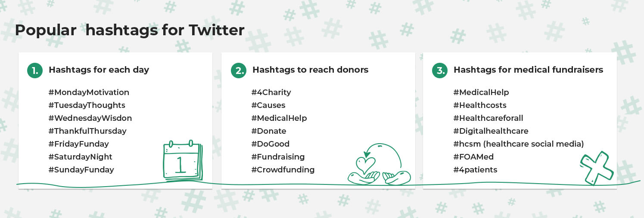Click the medical cross illustration
Image resolution: width=644 pixels, height=218 pixels.
pyautogui.click(x=596, y=167)
